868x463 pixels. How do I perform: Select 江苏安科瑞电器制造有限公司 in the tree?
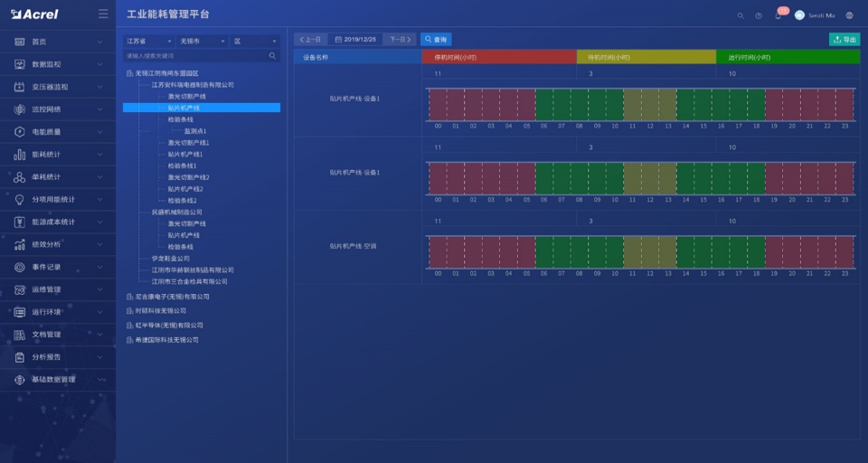193,85
